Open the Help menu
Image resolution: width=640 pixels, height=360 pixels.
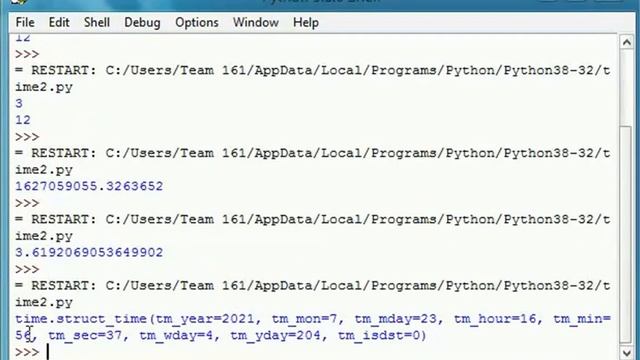(306, 22)
